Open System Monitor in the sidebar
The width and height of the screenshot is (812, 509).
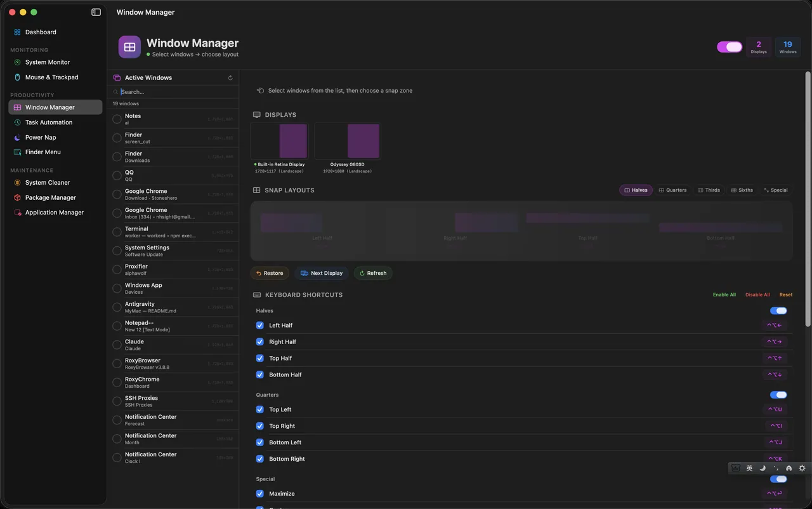(x=55, y=62)
